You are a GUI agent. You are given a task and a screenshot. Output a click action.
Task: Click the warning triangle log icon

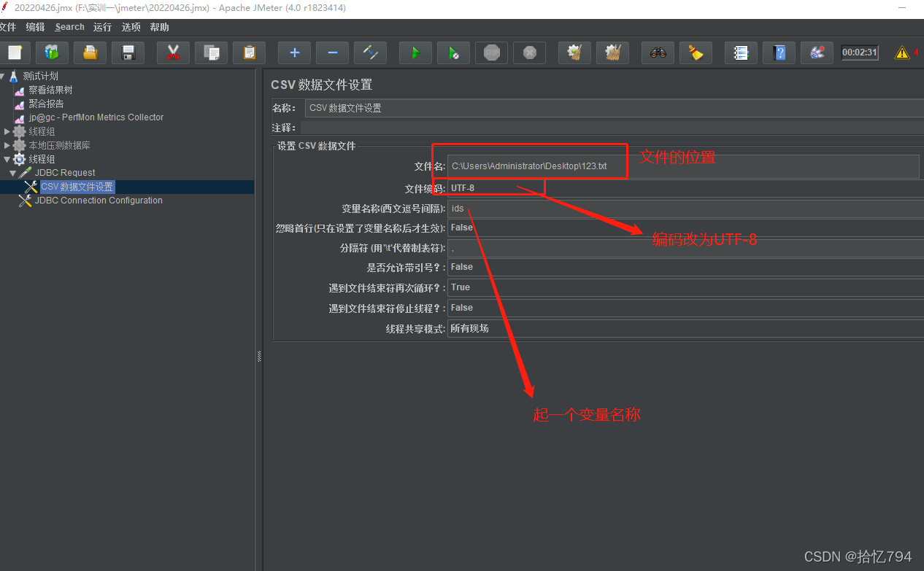pos(902,53)
